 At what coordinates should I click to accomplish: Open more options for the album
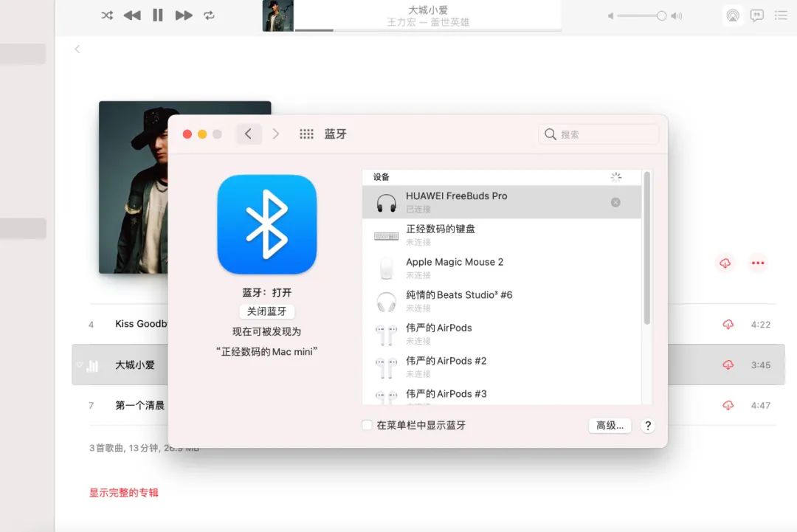(758, 263)
